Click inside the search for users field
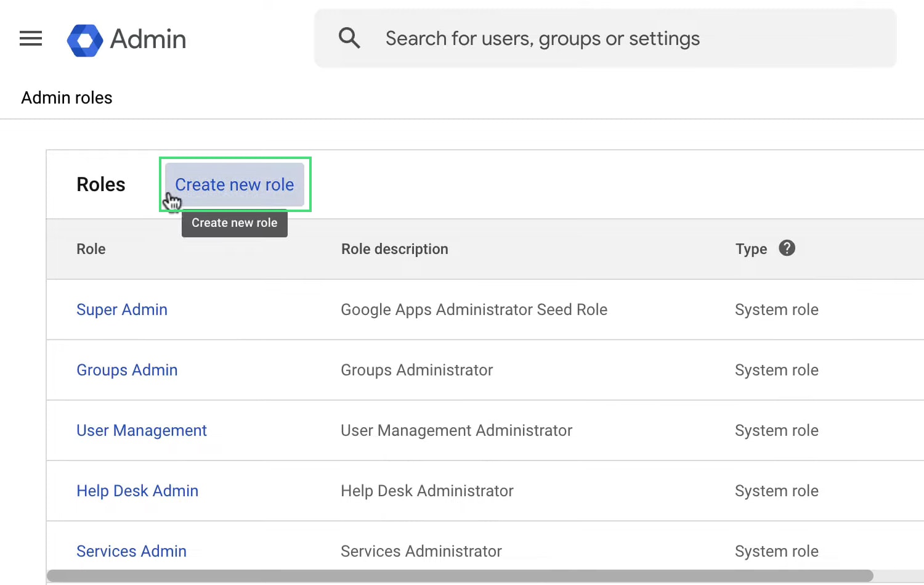Image resolution: width=924 pixels, height=585 pixels. coord(542,38)
